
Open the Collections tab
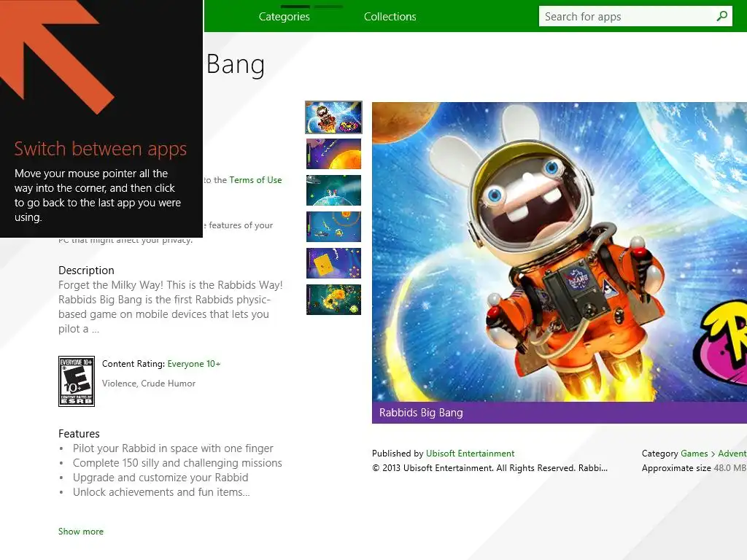pos(390,17)
